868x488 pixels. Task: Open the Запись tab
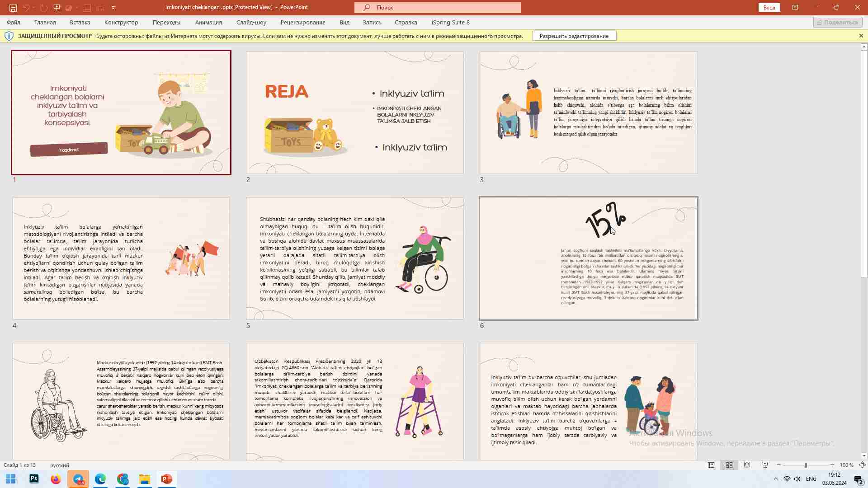[372, 22]
